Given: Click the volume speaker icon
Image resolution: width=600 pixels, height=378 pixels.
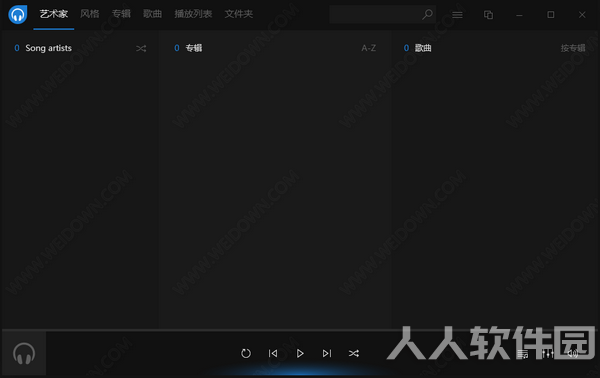Looking at the screenshot, I should (x=572, y=354).
